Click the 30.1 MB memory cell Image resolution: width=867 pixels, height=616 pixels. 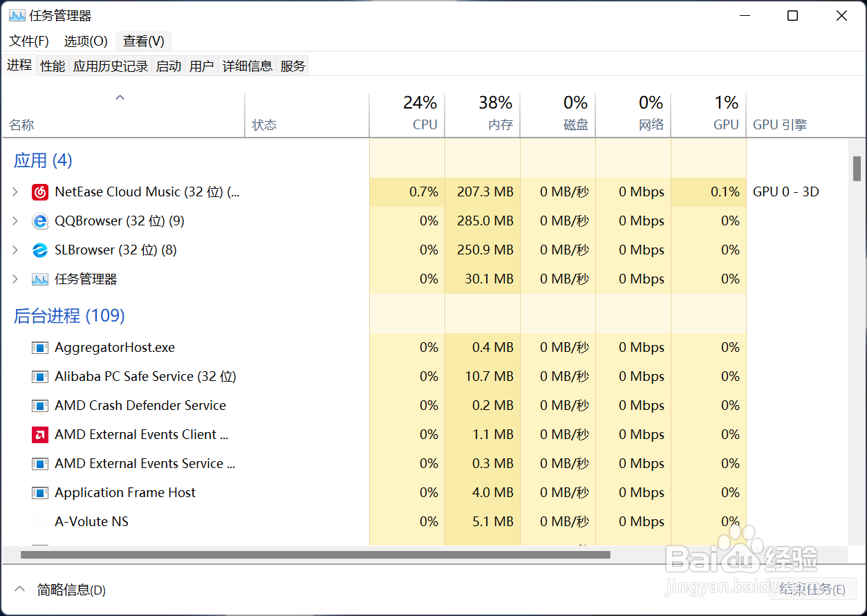483,279
